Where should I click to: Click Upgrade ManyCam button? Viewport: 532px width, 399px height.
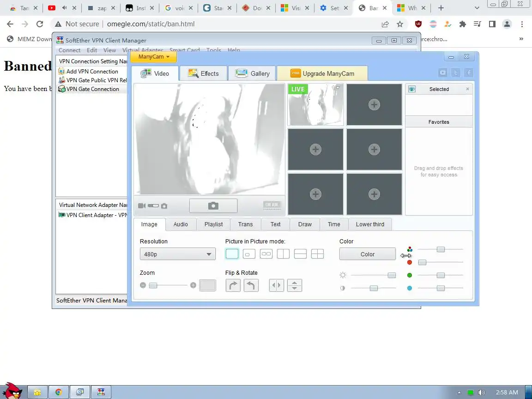[322, 73]
